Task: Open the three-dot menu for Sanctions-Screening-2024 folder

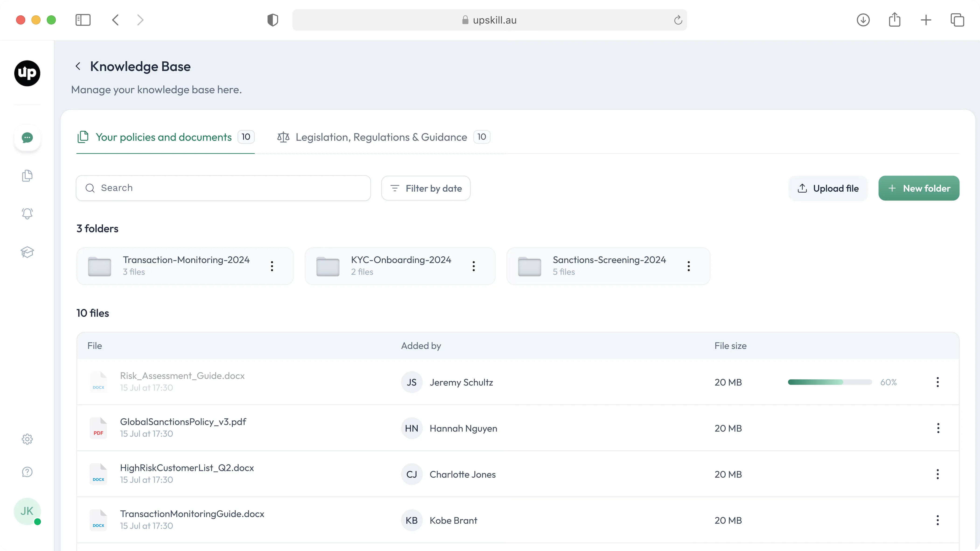Action: point(688,266)
